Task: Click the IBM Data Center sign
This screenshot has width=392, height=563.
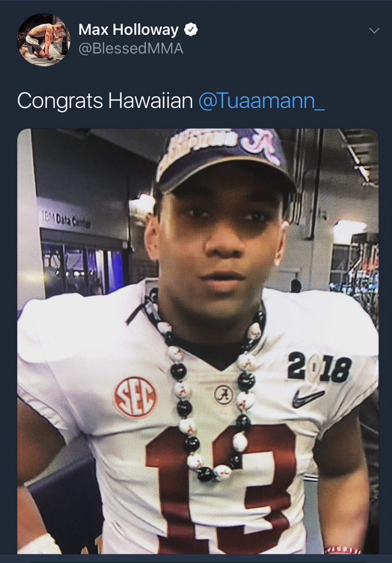Action: (x=66, y=220)
